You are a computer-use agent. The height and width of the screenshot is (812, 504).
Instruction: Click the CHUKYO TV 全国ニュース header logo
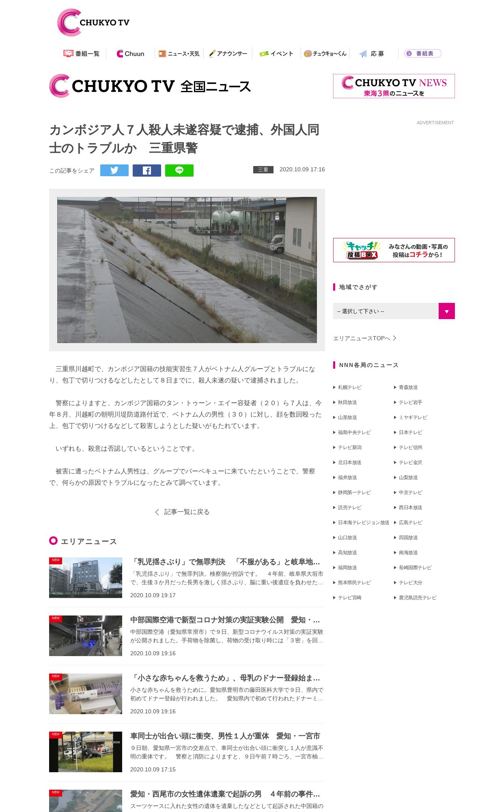pos(150,86)
